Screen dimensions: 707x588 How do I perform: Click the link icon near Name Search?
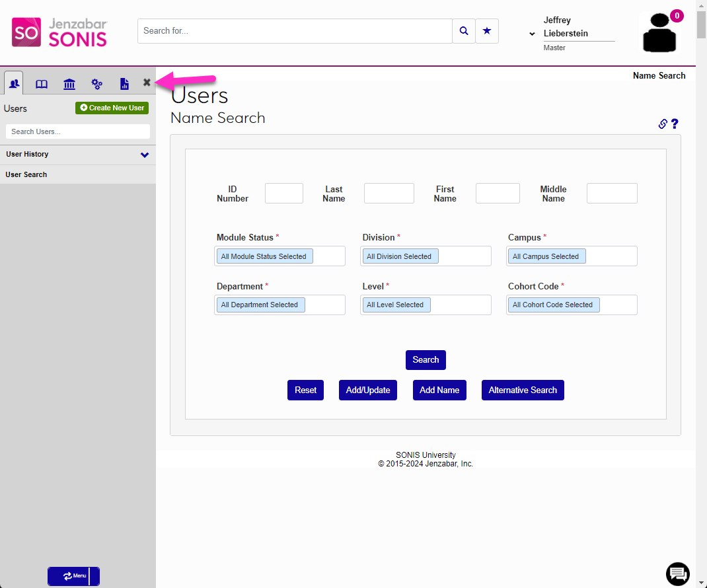pos(662,124)
